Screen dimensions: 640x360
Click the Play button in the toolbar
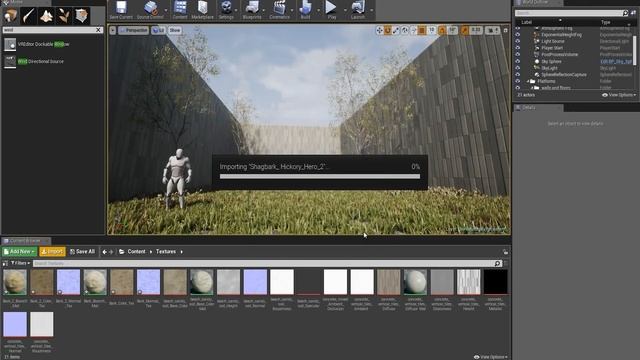[331, 10]
